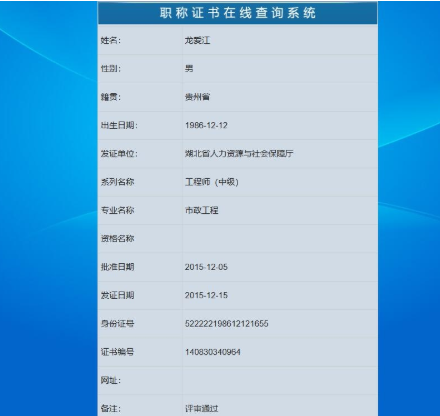Screen dimensions: 440x416
Task: Click the issuing authority 湖北省人力资源与社会保障厅
Action: pos(239,153)
